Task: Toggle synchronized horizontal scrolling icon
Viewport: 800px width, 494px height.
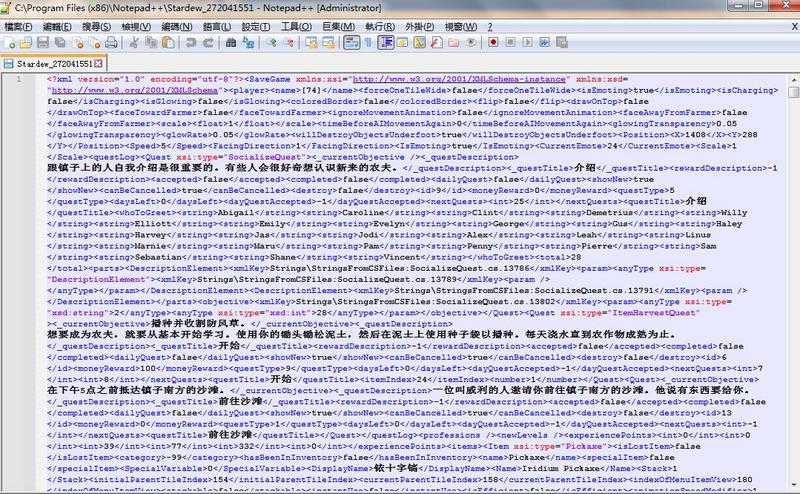Action: 328,43
